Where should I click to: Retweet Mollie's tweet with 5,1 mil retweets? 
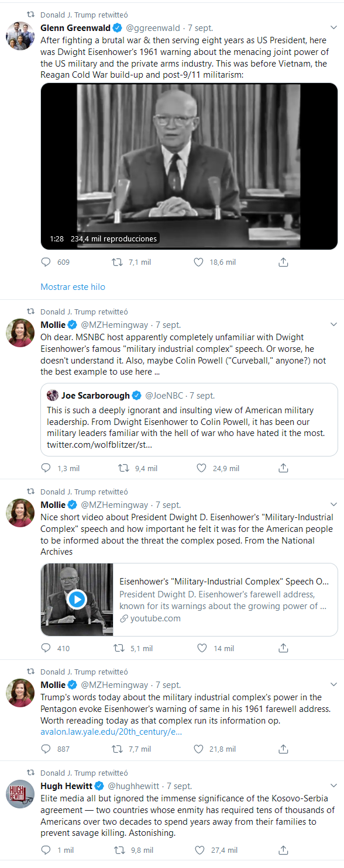(x=119, y=648)
